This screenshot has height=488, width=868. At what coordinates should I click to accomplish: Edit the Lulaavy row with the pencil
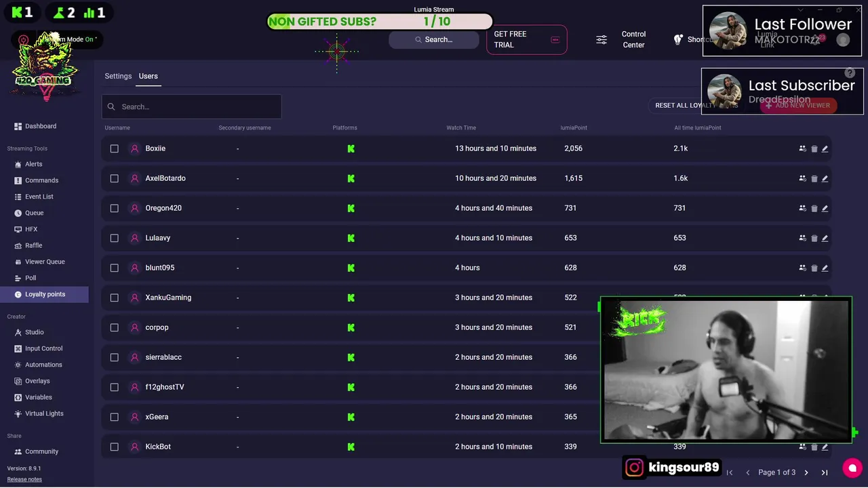click(x=825, y=238)
